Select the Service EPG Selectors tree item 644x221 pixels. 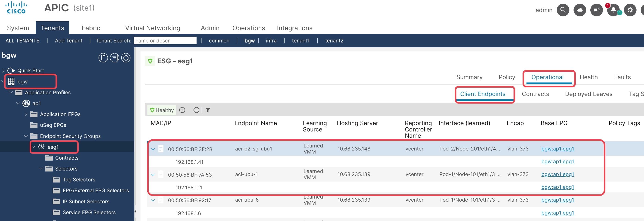[89, 212]
